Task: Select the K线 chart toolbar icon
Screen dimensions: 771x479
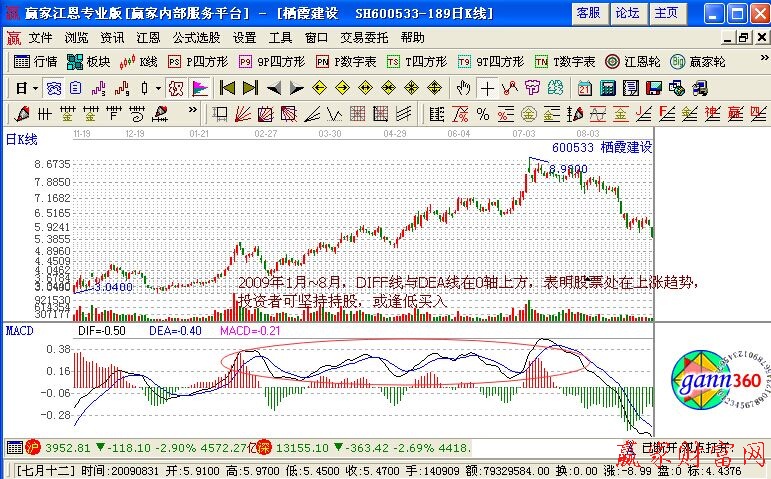Action: [138, 61]
